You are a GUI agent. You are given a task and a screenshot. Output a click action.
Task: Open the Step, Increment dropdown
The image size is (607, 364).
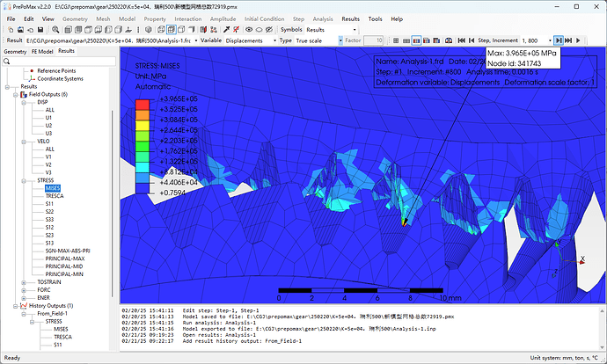[x=535, y=40]
